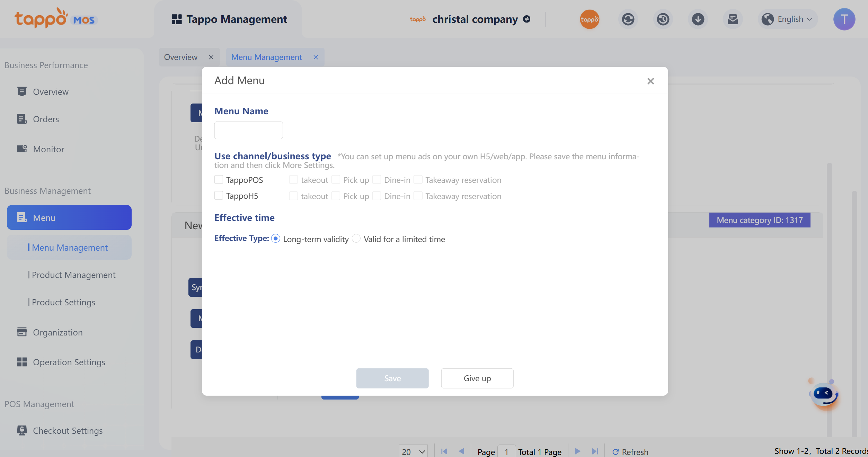Expand the Organization sidebar section

coord(57,332)
